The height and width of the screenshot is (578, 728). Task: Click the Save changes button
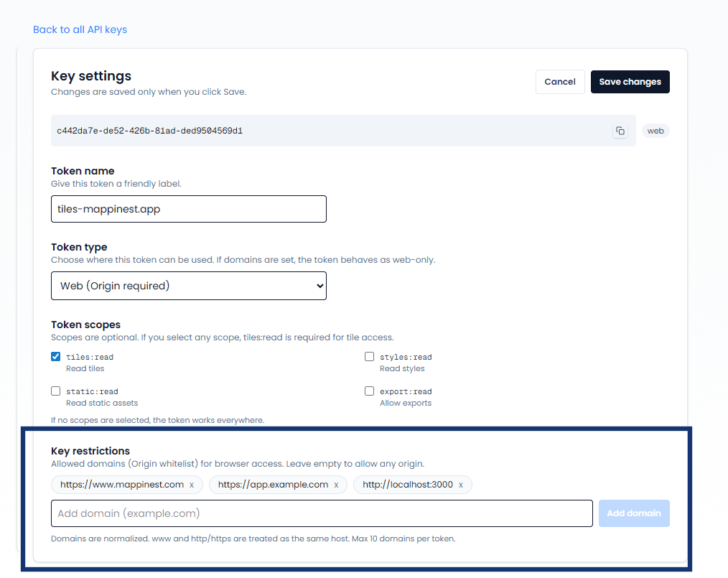[630, 82]
